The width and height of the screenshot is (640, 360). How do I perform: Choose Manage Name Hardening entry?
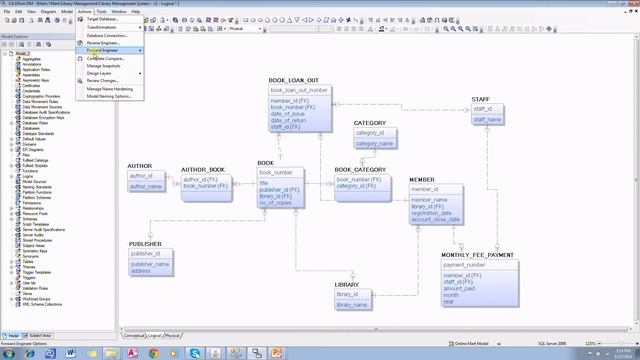(110, 89)
